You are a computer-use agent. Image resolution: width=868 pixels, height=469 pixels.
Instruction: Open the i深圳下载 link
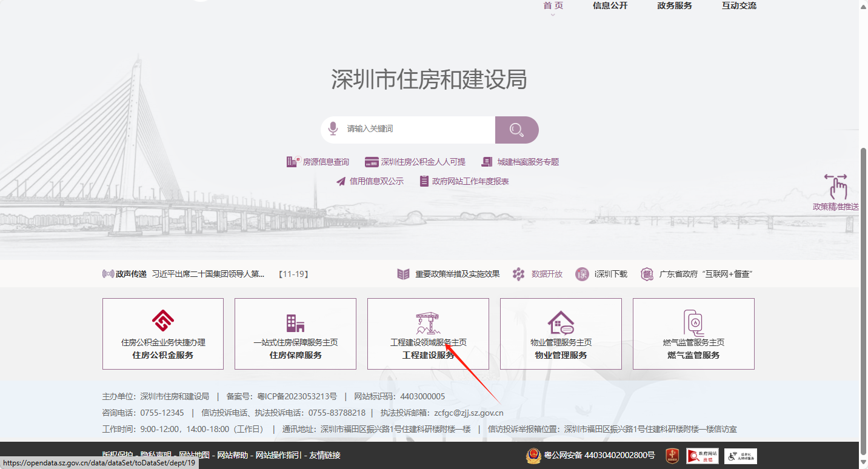610,274
